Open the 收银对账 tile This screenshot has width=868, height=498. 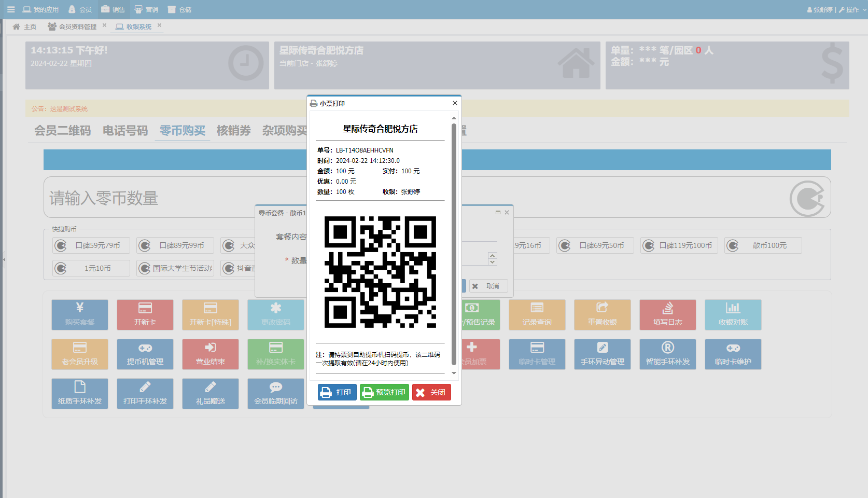point(733,315)
